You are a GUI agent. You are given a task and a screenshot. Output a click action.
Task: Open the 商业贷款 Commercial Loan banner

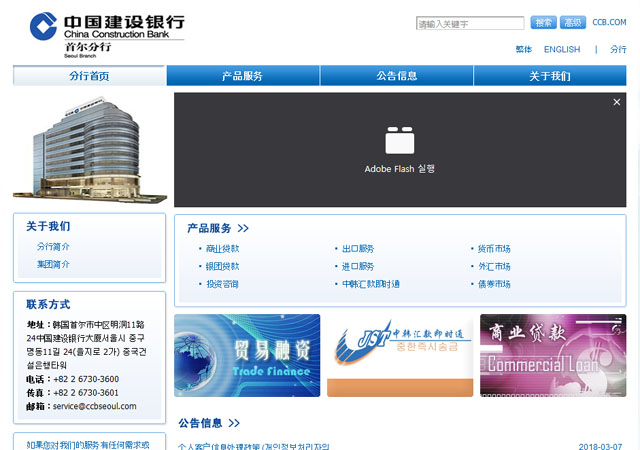(553, 355)
